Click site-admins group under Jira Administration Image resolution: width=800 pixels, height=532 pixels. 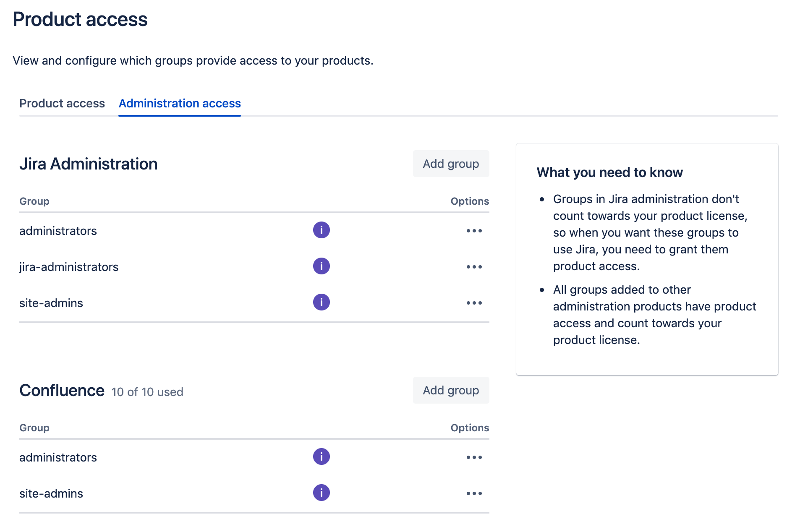pos(51,303)
